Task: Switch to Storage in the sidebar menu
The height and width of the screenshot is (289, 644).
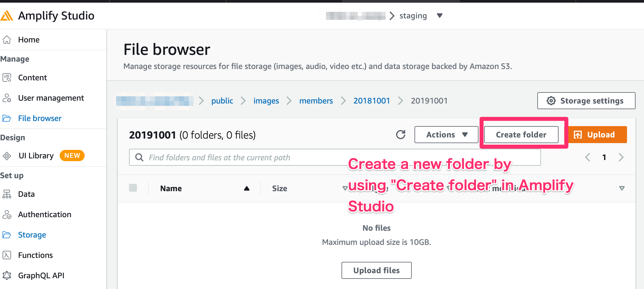Action: tap(7, 235)
